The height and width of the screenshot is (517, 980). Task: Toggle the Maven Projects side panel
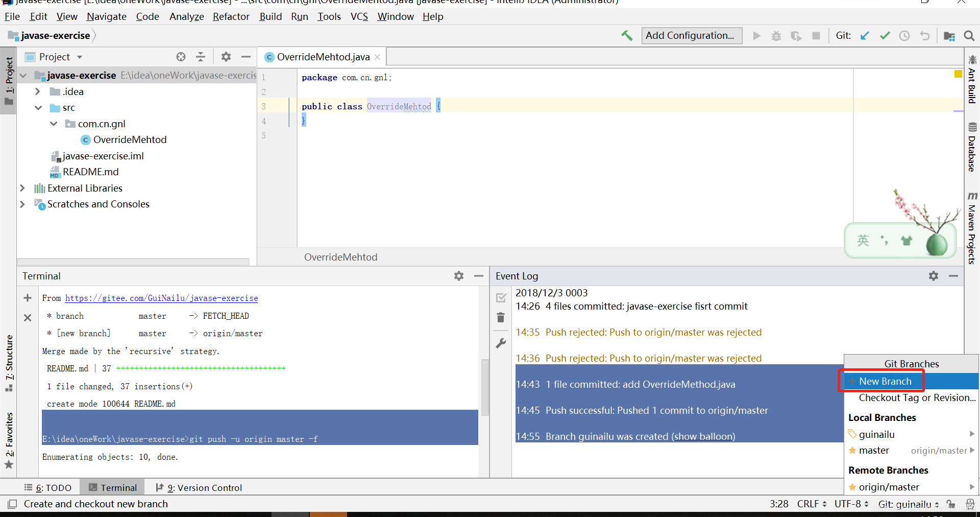[972, 228]
